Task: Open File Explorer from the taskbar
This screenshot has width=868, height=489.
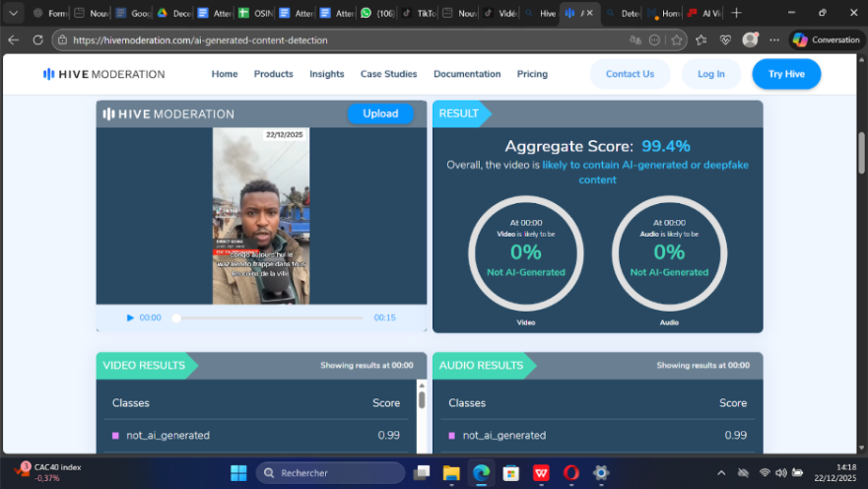Action: [451, 473]
